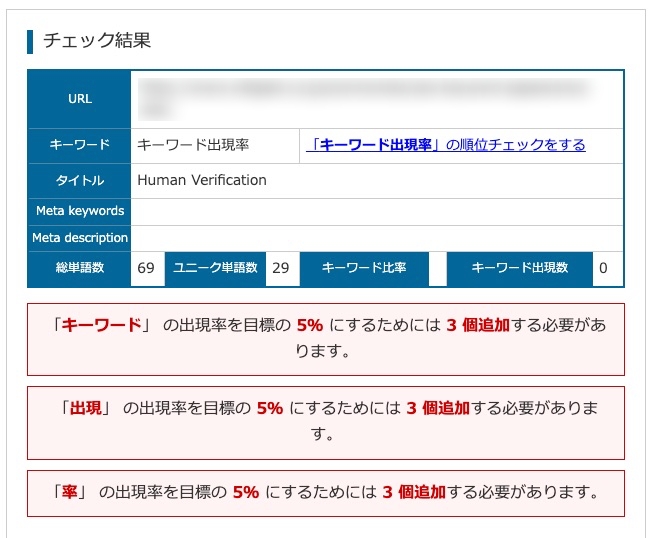Click the 「率」 5% recommendation box

[326, 493]
